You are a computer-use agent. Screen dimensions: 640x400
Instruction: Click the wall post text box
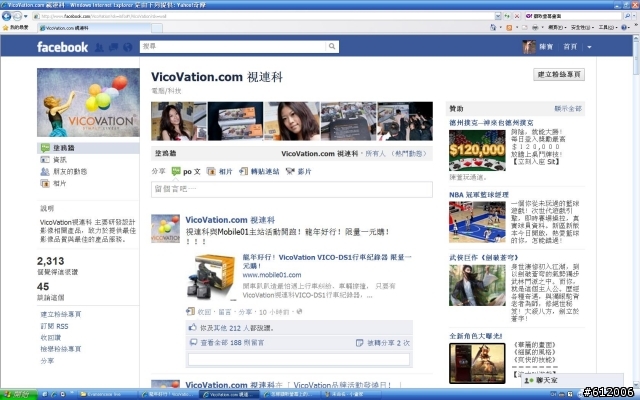tap(292, 189)
